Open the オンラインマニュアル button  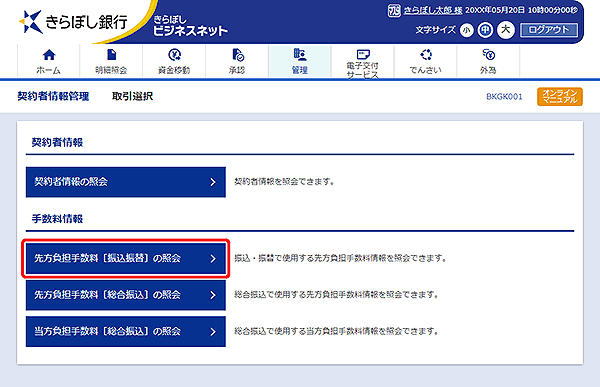[x=560, y=96]
